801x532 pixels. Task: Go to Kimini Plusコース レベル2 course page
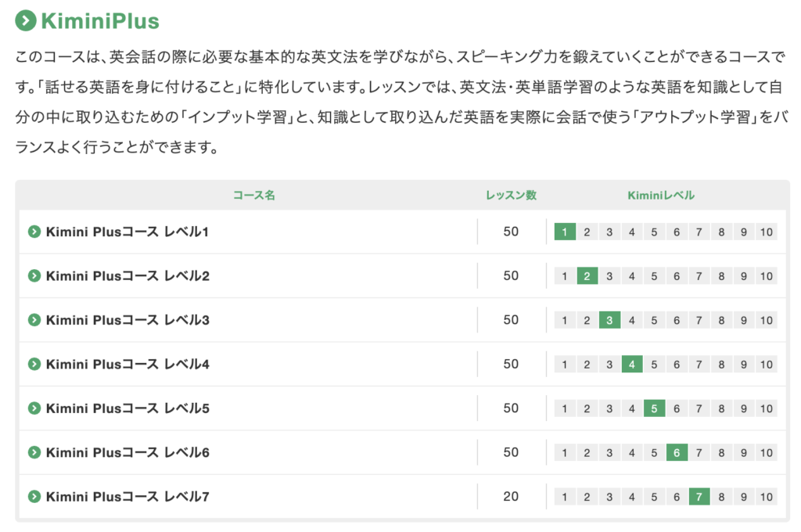click(128, 275)
